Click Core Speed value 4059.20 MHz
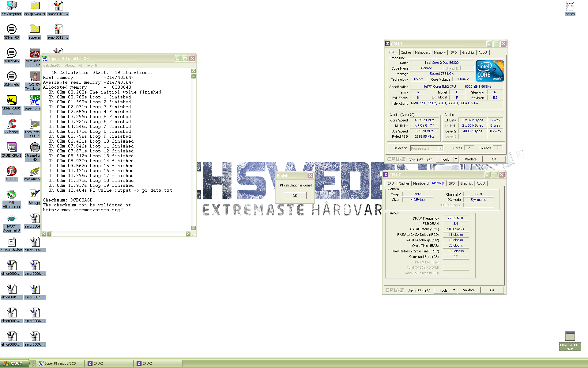 pyautogui.click(x=424, y=120)
